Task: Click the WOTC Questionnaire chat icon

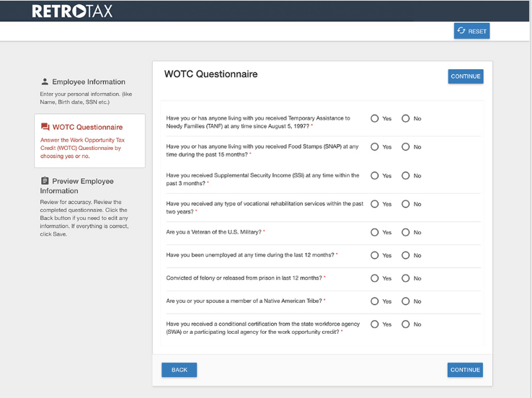Action: tap(45, 127)
